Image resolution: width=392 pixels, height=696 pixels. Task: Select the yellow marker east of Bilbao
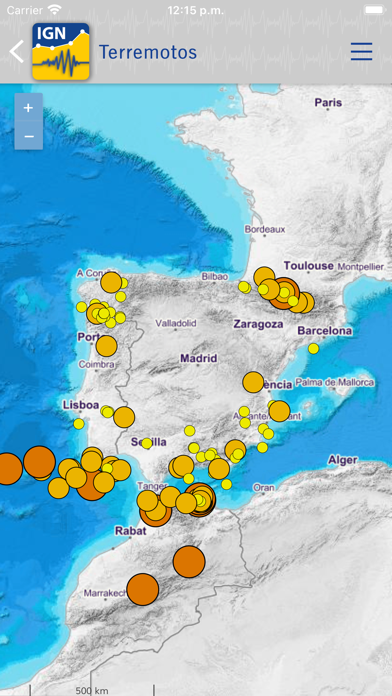(244, 287)
